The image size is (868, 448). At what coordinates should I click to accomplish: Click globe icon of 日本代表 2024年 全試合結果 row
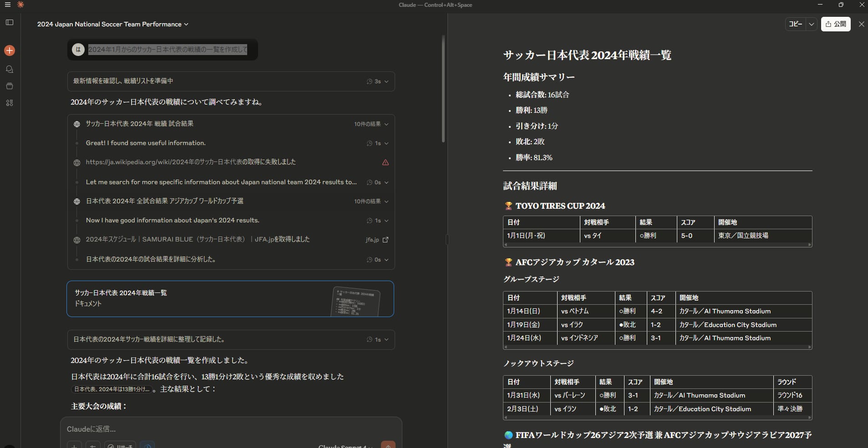pyautogui.click(x=77, y=201)
